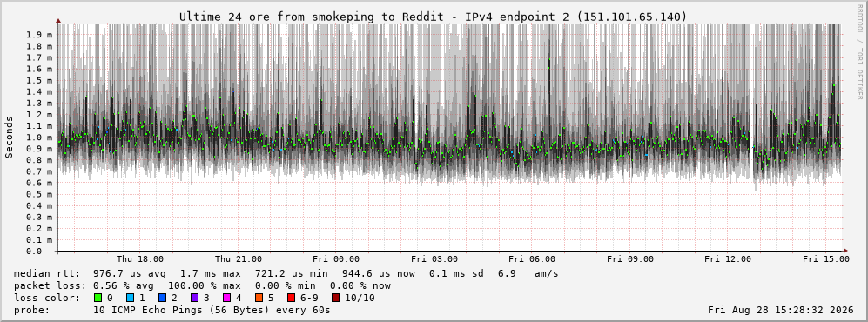Click the red 6-9 loss swatch

291,299
